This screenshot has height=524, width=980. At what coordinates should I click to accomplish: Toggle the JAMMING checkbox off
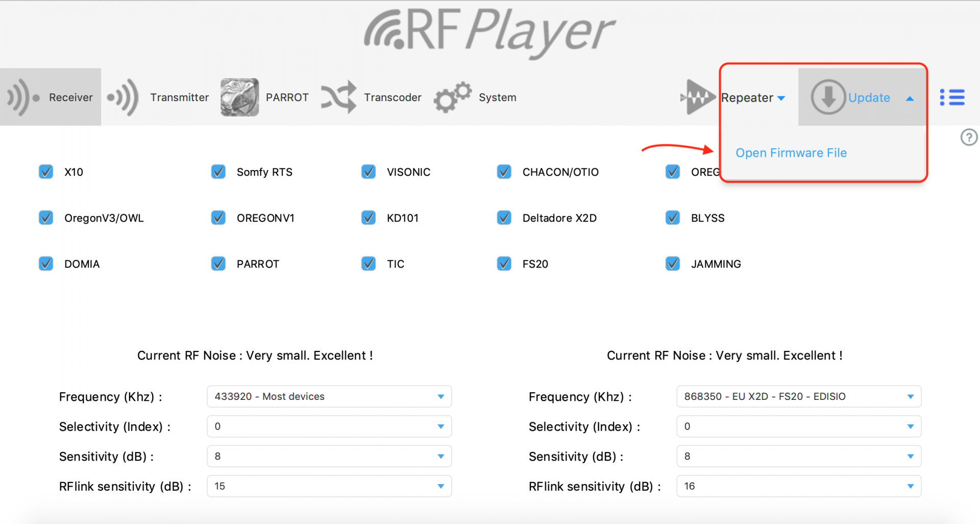point(673,264)
